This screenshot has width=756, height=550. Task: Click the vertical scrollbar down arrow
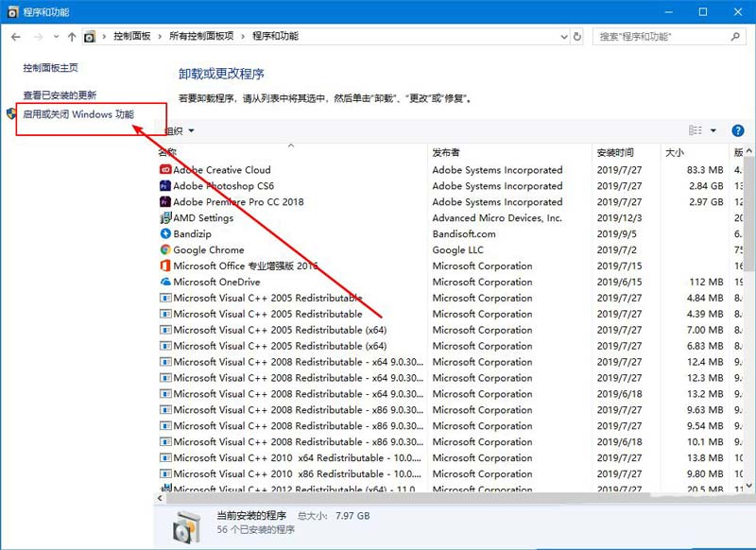coord(748,485)
